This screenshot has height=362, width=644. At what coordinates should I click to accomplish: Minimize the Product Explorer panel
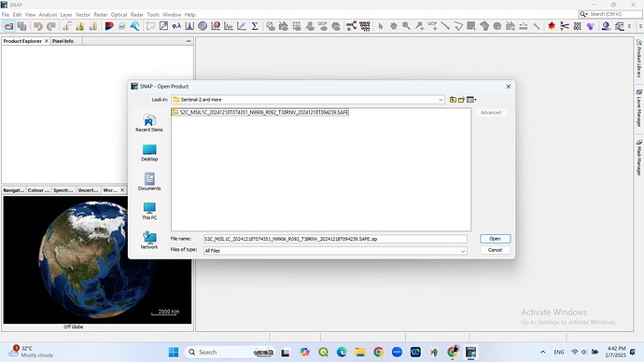tap(189, 41)
